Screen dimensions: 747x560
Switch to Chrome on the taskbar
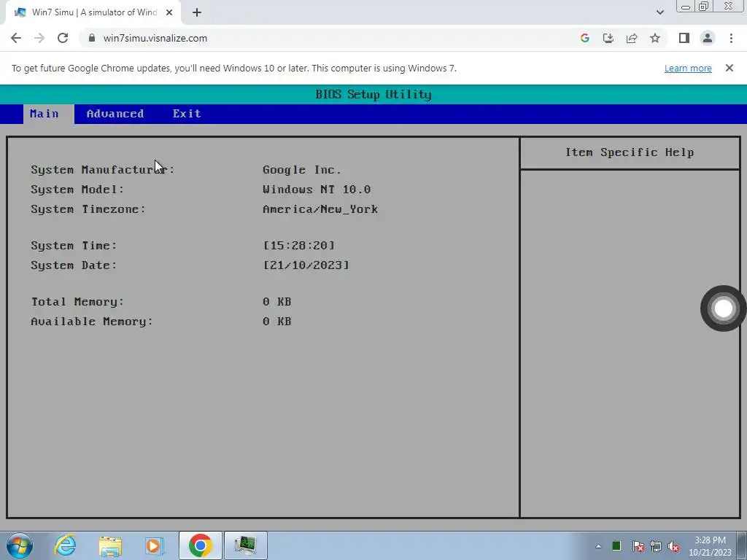point(200,545)
